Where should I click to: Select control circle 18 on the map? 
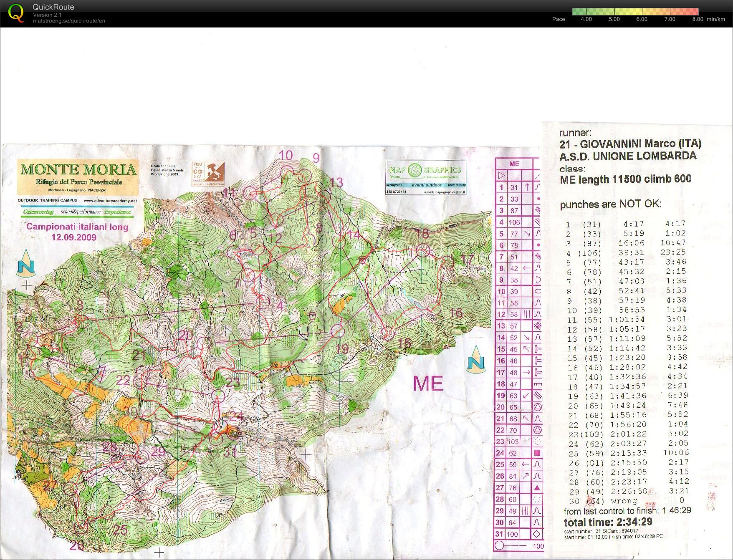[x=423, y=250]
